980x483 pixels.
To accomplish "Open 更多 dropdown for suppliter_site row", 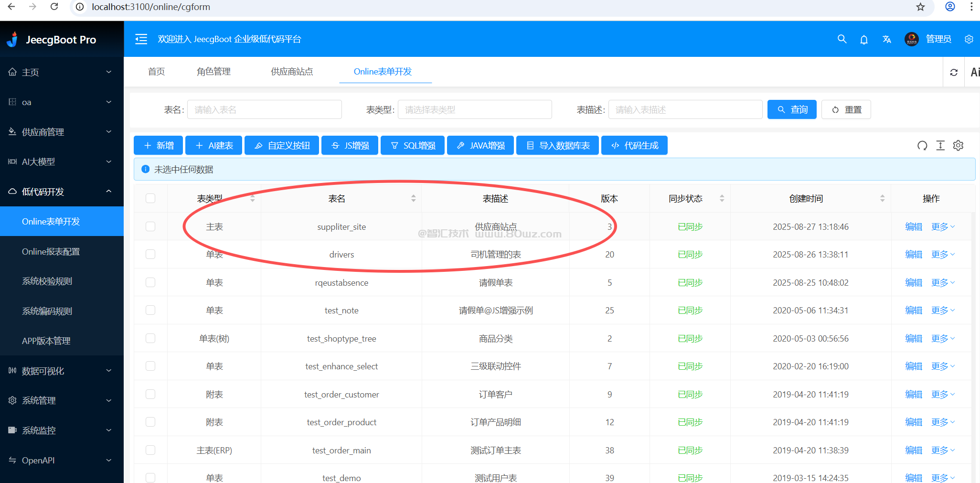I will click(x=943, y=226).
